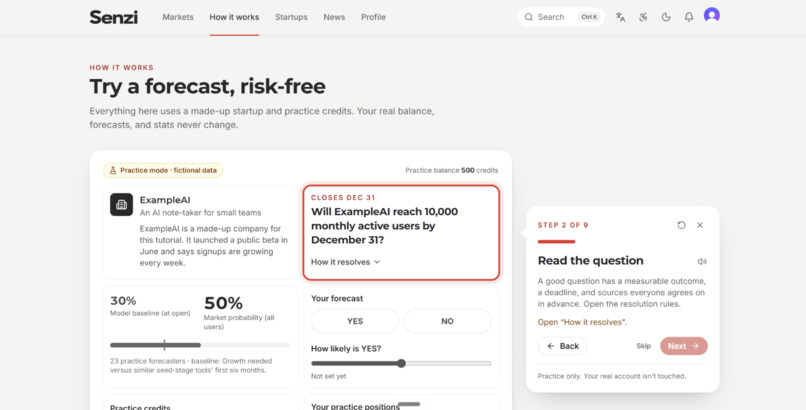The height and width of the screenshot is (410, 806).
Task: Click the question card title text
Action: click(x=384, y=226)
